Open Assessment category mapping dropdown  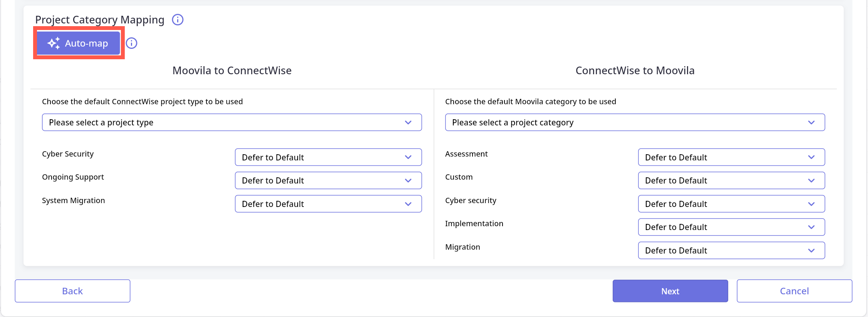pyautogui.click(x=731, y=157)
